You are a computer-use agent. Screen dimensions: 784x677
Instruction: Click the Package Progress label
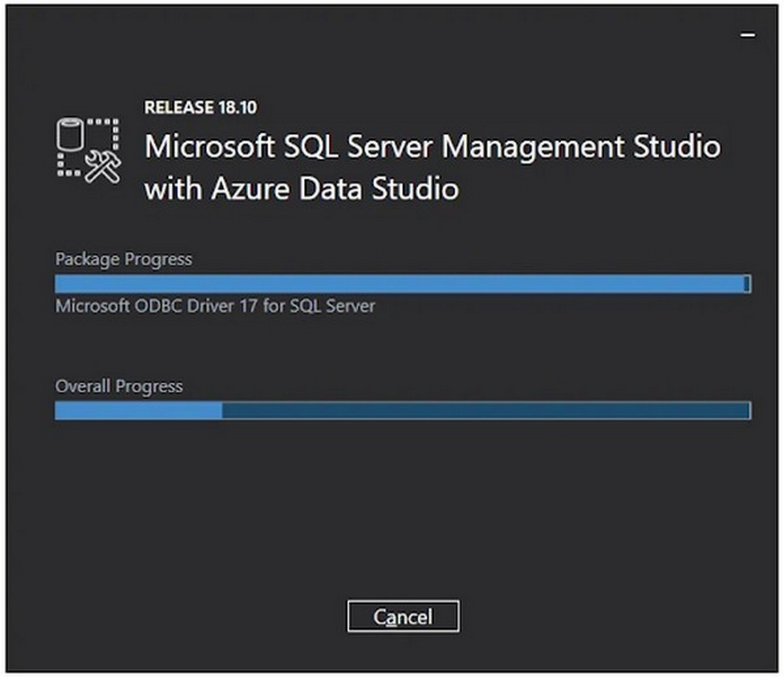pyautogui.click(x=124, y=259)
